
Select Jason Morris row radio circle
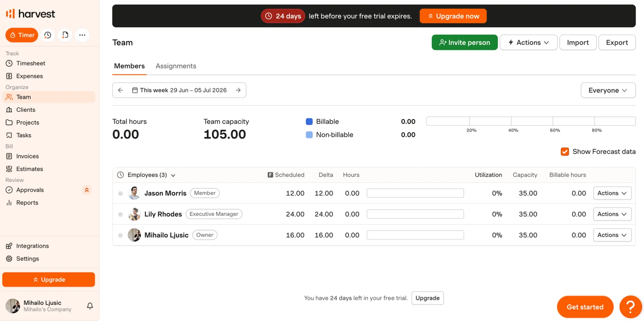point(121,193)
